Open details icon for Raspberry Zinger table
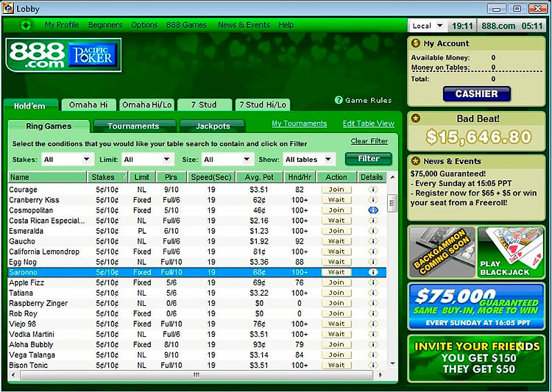The height and width of the screenshot is (392, 552). click(373, 303)
